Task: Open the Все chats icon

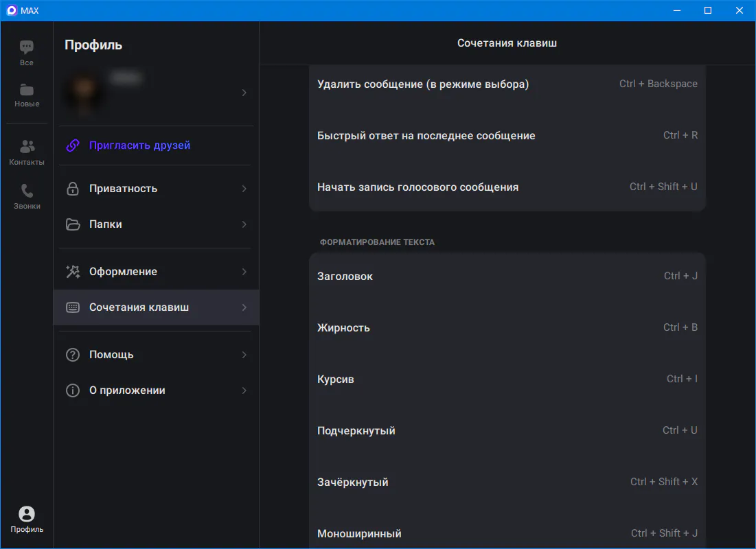Action: (x=26, y=47)
